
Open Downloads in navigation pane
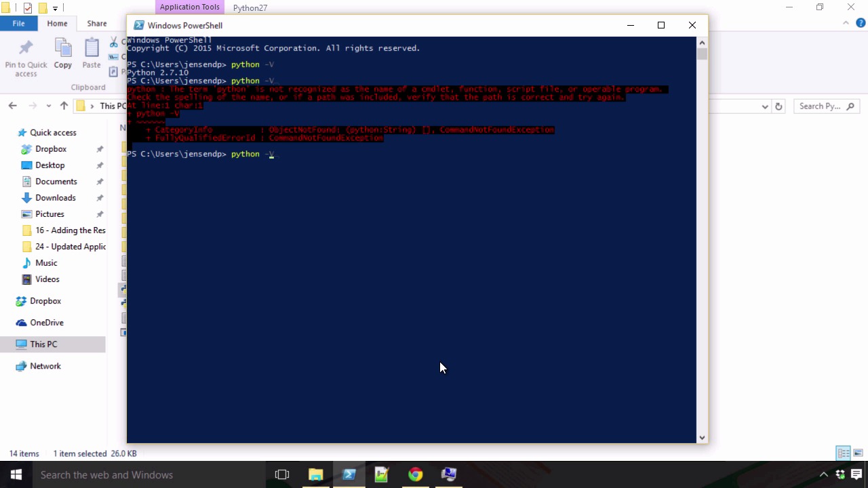pos(56,198)
